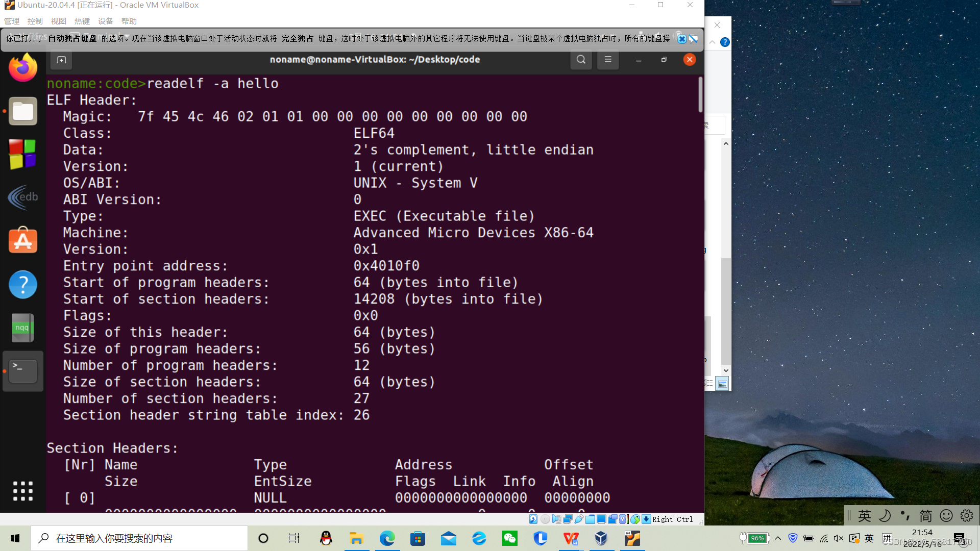This screenshot has height=551, width=980.
Task: Show applications grid in dock
Action: click(x=23, y=491)
